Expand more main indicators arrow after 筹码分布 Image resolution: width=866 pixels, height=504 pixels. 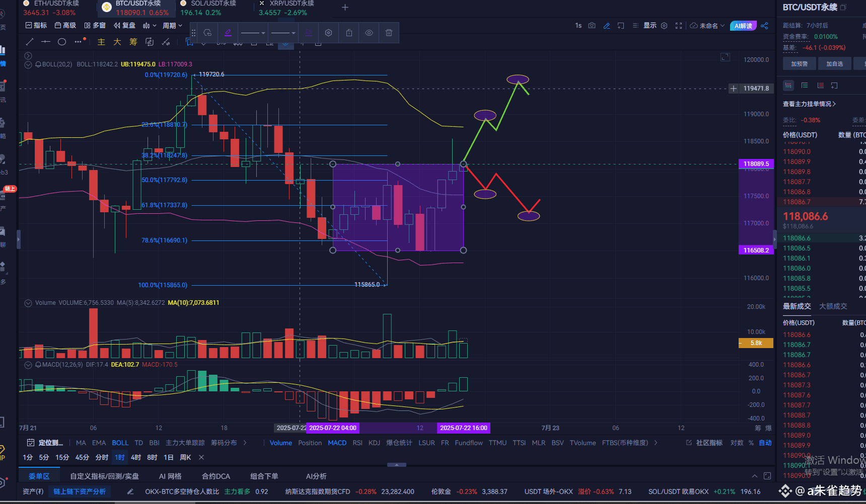tap(245, 443)
